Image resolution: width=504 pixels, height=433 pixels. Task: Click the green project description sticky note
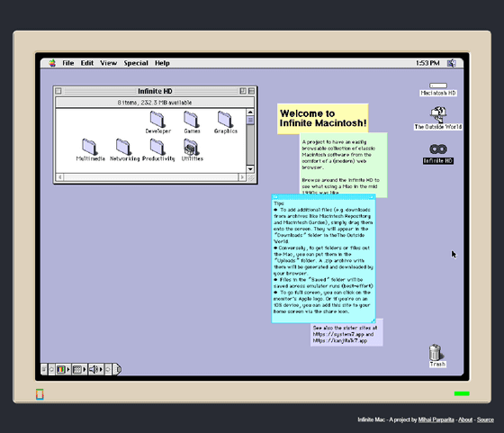click(344, 164)
